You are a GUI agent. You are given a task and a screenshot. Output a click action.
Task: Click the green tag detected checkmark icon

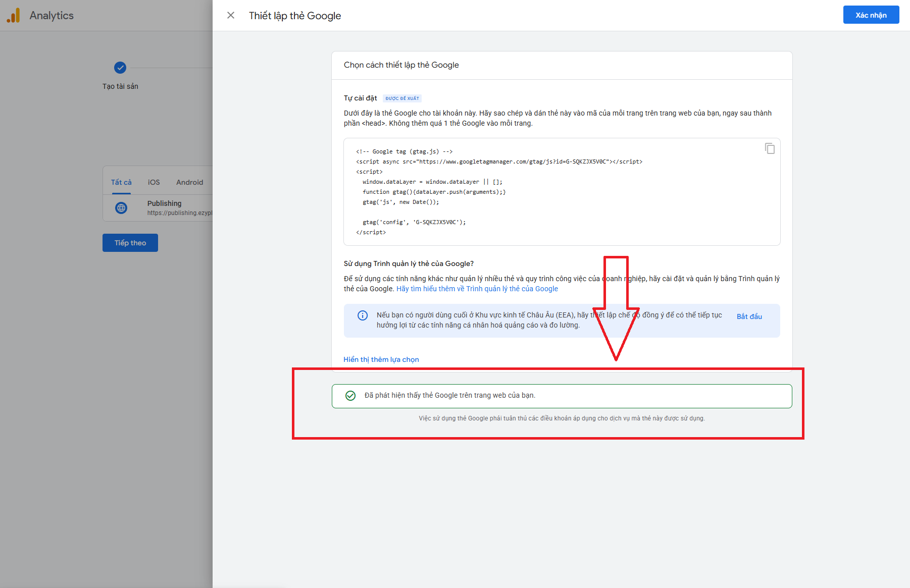click(x=350, y=396)
